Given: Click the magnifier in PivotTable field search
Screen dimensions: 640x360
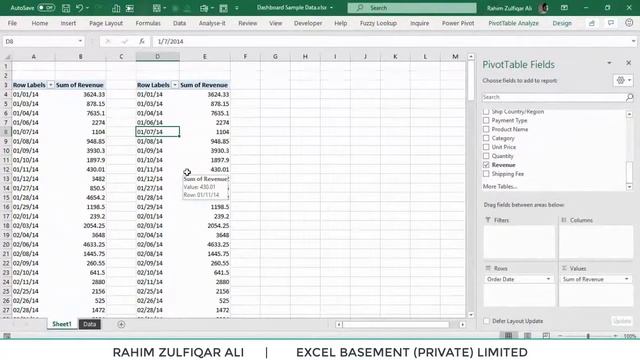Looking at the screenshot, I should 629,97.
